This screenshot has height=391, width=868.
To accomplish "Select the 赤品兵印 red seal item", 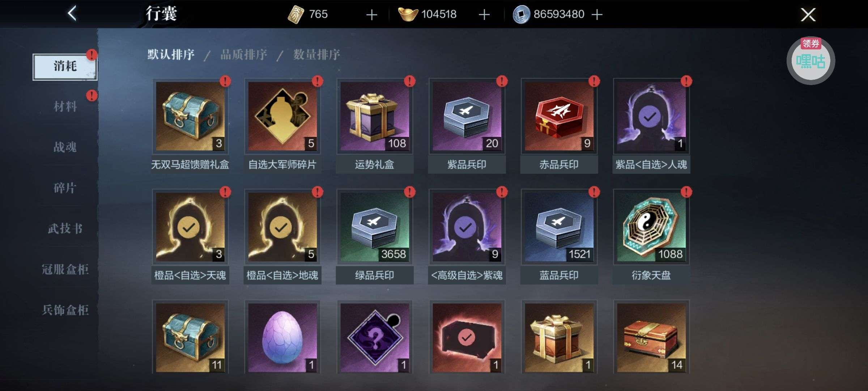I will pyautogui.click(x=559, y=116).
